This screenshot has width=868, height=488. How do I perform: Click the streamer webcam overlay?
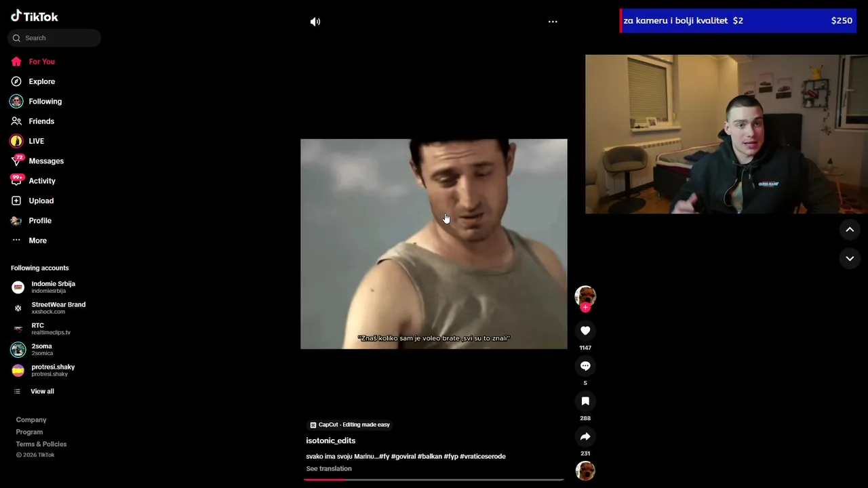726,134
